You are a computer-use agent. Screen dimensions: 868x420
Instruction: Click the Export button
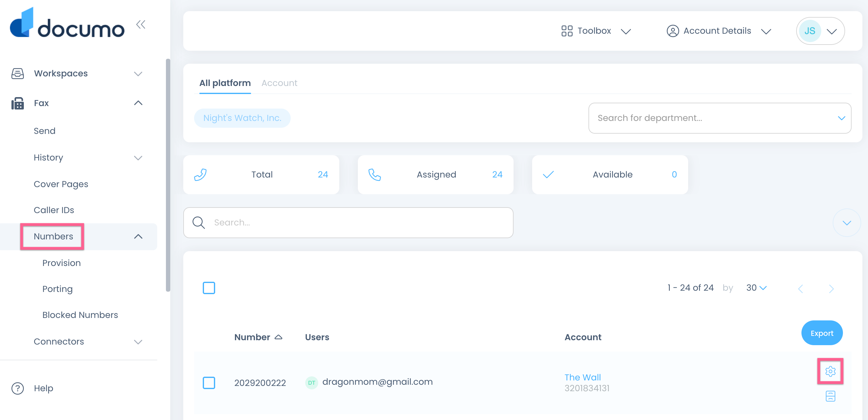[x=822, y=333]
